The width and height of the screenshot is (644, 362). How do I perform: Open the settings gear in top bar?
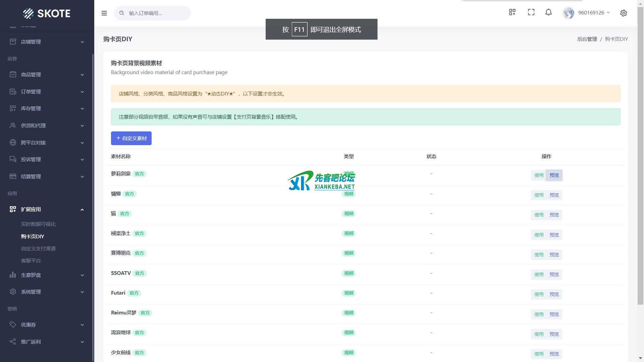tap(624, 13)
